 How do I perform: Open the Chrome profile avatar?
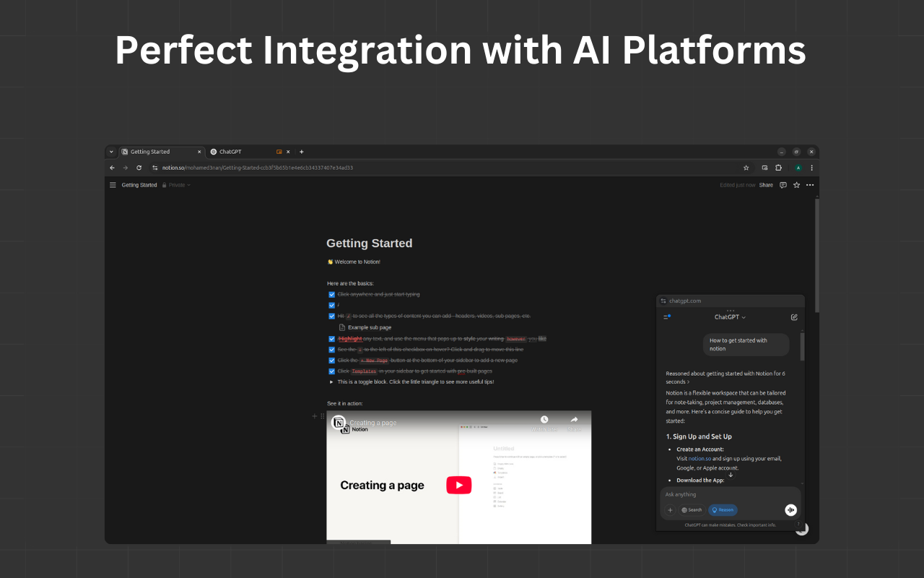click(x=798, y=168)
